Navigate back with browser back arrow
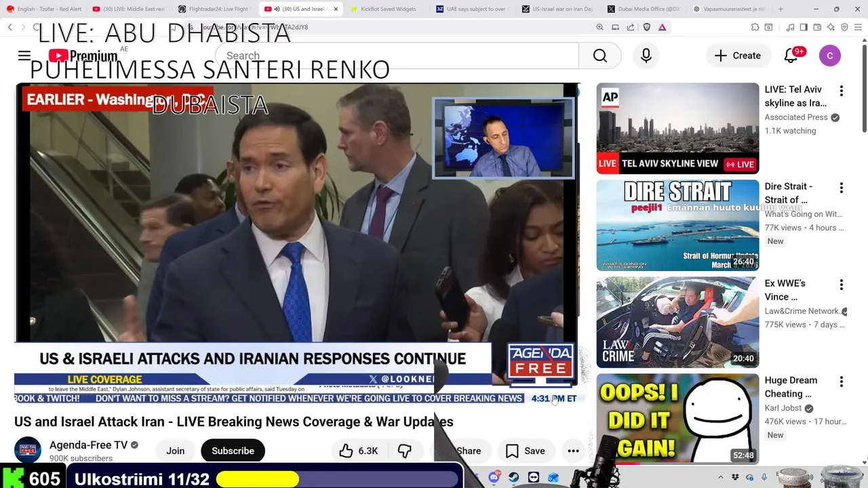The image size is (868, 488). click(10, 27)
